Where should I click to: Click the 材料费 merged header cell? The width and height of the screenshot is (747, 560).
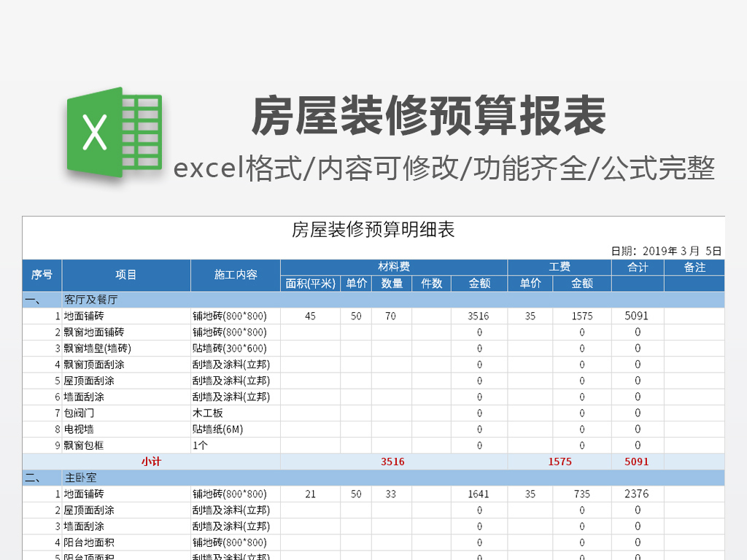[x=393, y=267]
